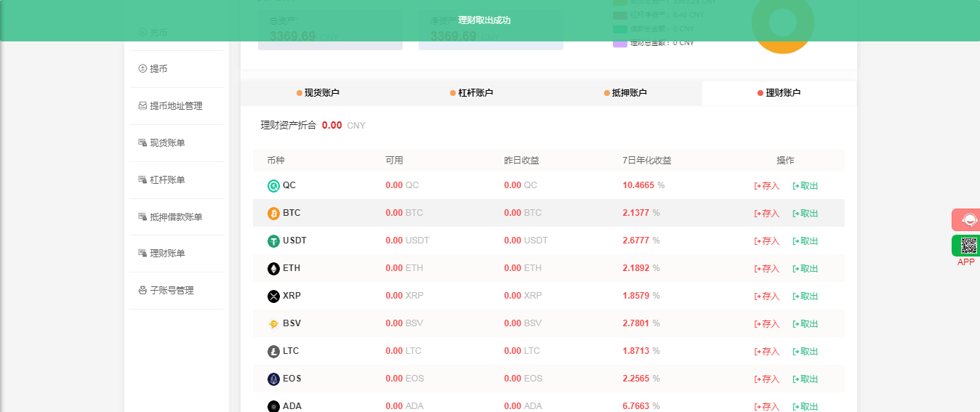
Task: Click BTC yield value 2.1377
Action: pyautogui.click(x=636, y=213)
